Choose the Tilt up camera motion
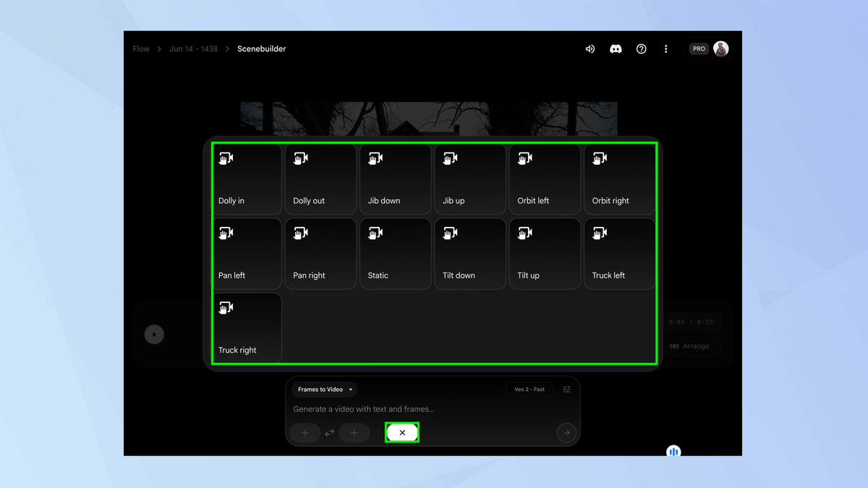Screen dimensions: 868x488 pyautogui.click(x=545, y=254)
